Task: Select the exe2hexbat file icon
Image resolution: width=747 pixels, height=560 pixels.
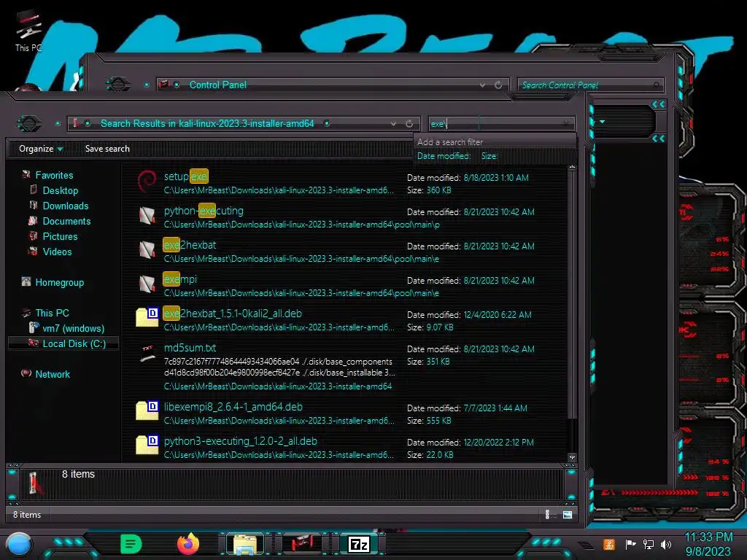Action: (147, 250)
